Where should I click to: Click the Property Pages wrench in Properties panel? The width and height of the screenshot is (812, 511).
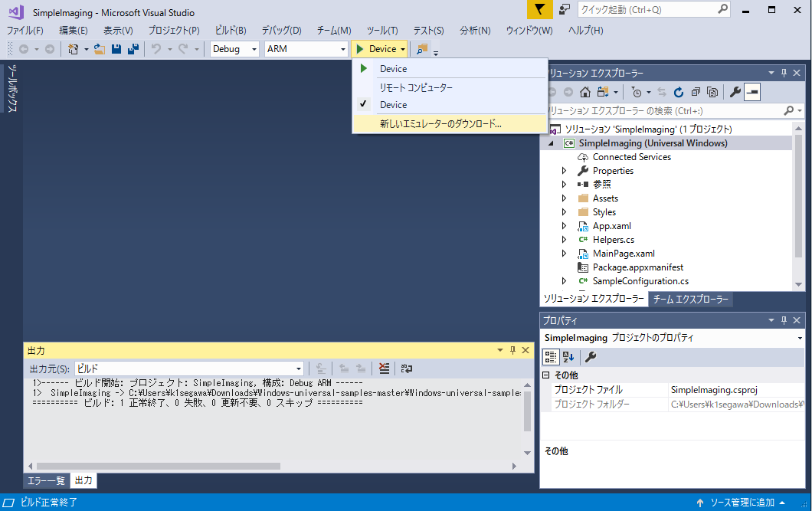coord(591,357)
